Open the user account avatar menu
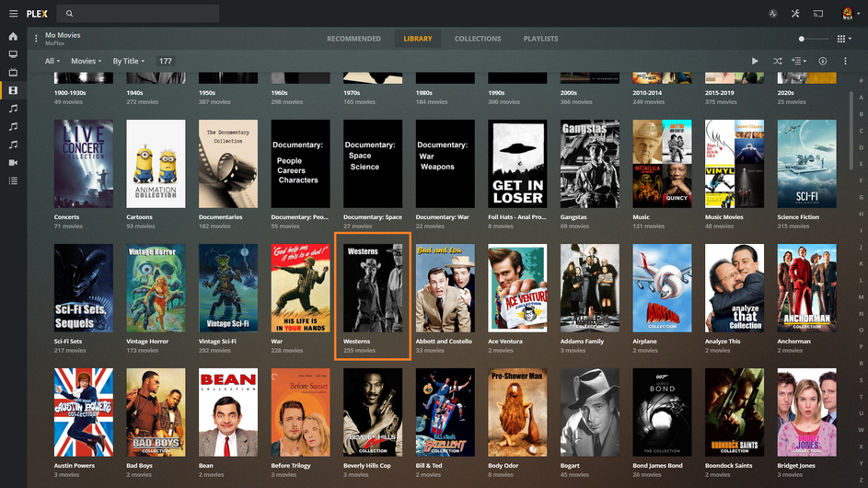This screenshot has width=868, height=488. [850, 13]
